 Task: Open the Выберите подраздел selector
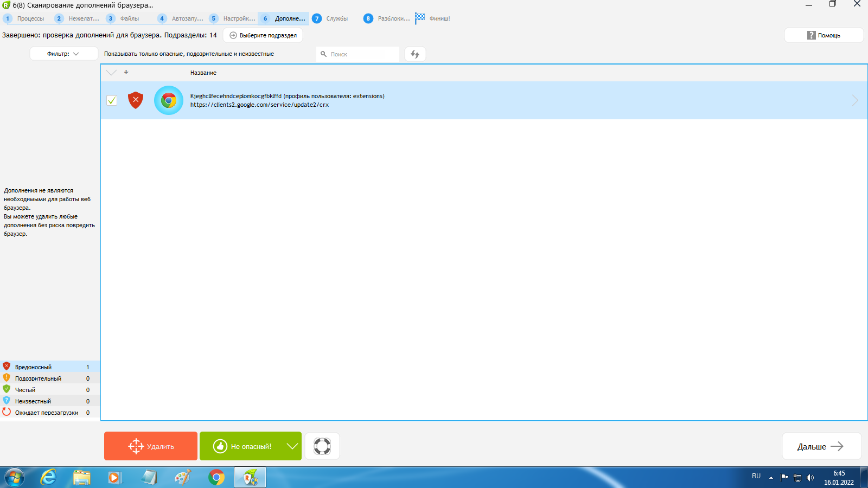pyautogui.click(x=263, y=35)
